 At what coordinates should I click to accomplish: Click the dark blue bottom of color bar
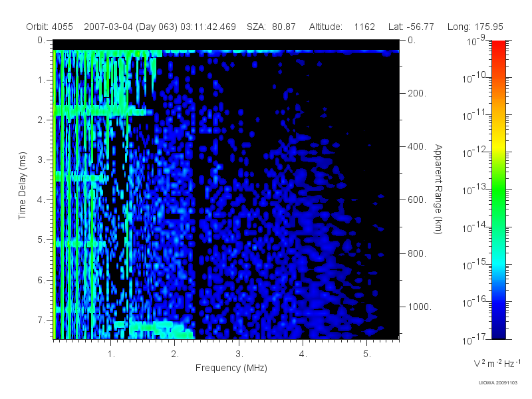pos(499,331)
